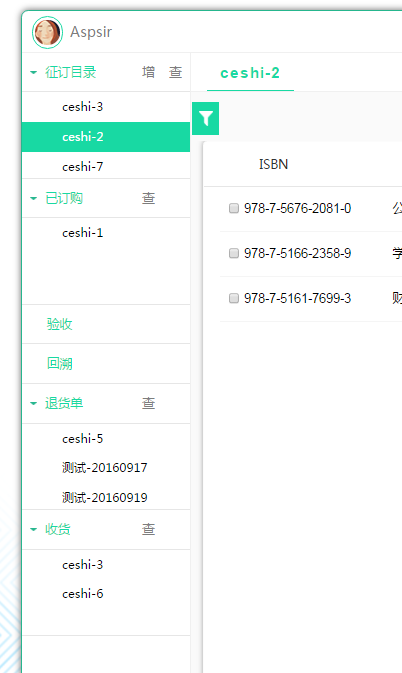Collapse the 退货单 section arrow
The width and height of the screenshot is (402, 673).
click(33, 403)
